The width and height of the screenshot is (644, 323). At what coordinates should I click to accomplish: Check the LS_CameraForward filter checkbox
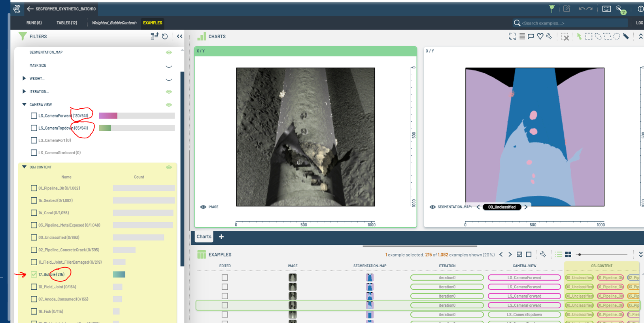(34, 116)
